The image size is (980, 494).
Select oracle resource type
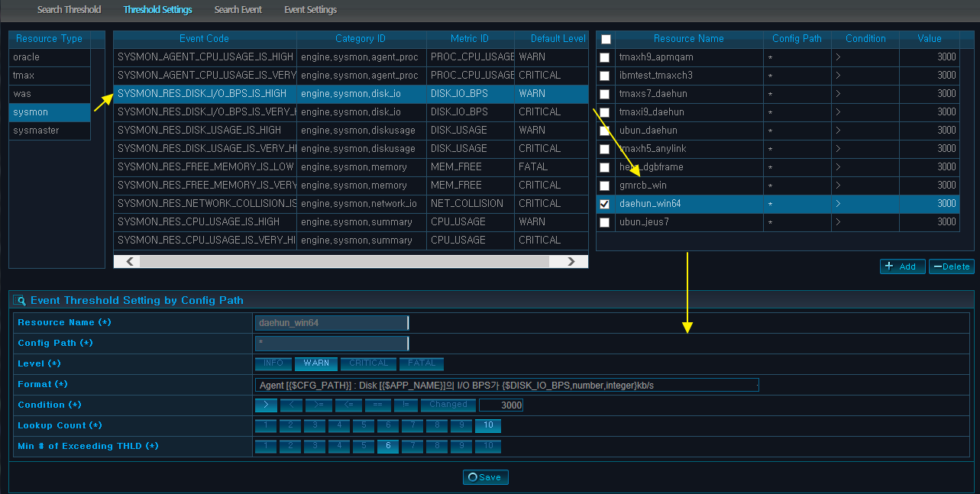tap(50, 57)
